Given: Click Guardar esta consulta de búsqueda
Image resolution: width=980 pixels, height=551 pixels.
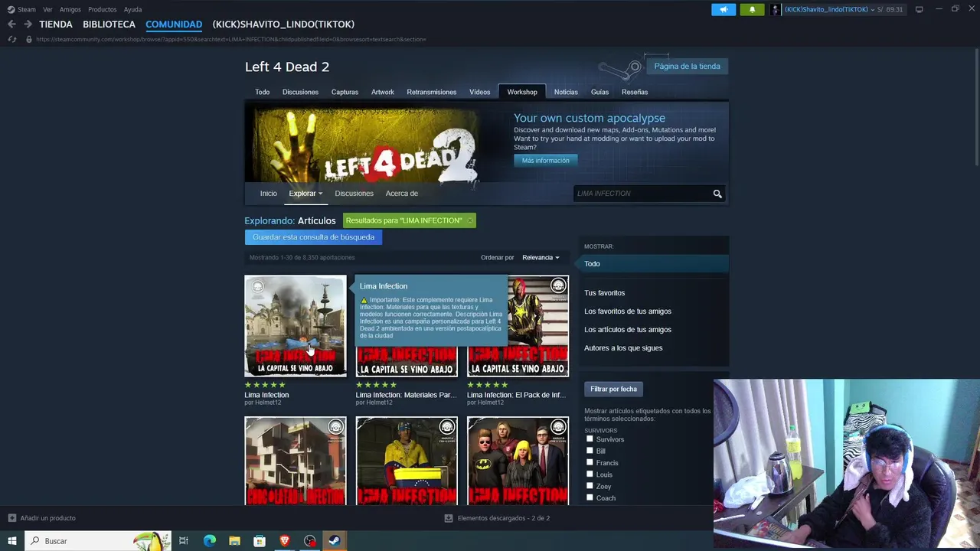Looking at the screenshot, I should click(313, 237).
